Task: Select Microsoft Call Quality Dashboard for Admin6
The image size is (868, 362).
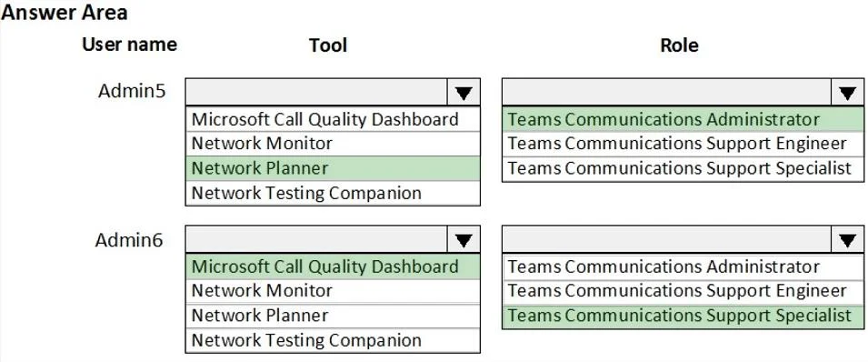Action: (x=333, y=266)
